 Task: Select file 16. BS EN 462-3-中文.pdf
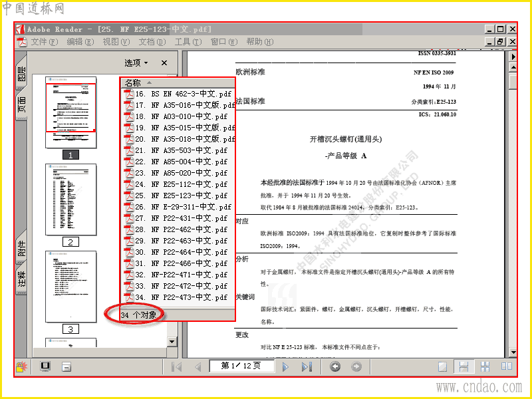tap(178, 94)
